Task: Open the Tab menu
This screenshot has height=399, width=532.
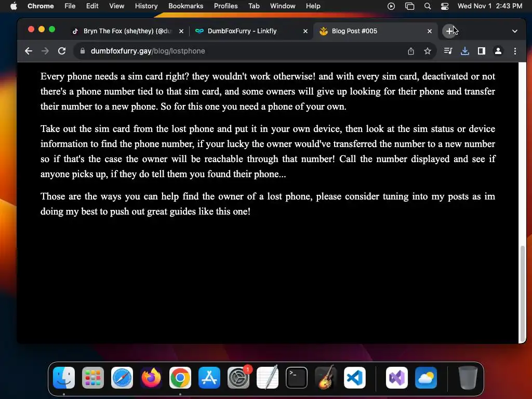Action: [x=254, y=6]
